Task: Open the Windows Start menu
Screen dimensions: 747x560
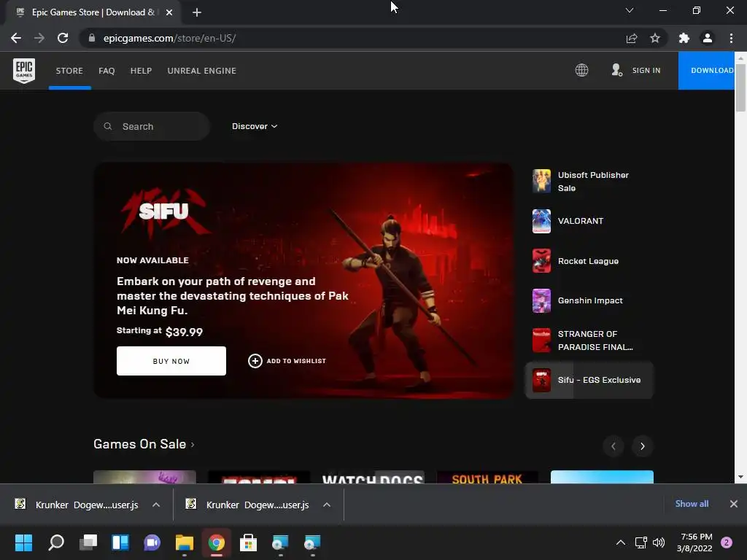Action: (23, 542)
